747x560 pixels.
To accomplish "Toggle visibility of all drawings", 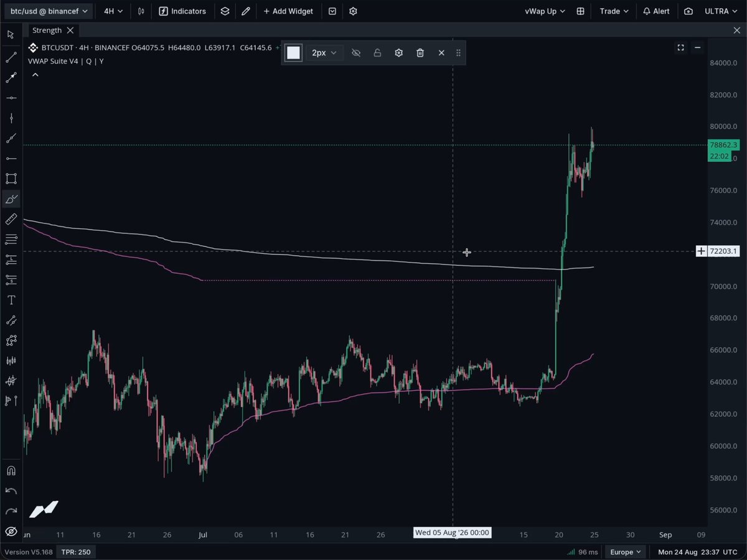I will tap(11, 531).
